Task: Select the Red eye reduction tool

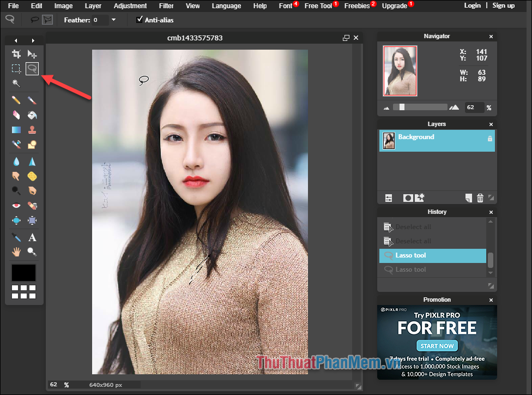Action: tap(16, 206)
